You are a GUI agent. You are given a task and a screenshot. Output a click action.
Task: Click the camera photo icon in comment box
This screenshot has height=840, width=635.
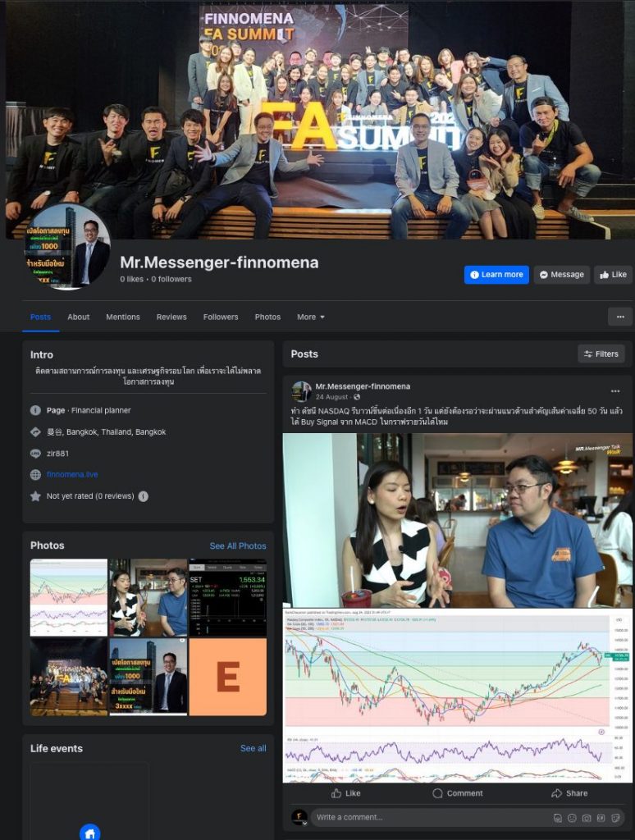tap(587, 818)
